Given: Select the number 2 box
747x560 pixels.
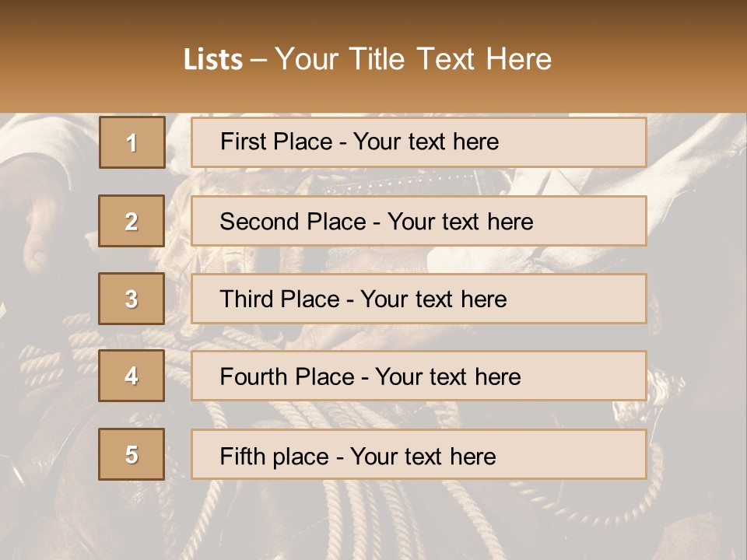Looking at the screenshot, I should [132, 221].
